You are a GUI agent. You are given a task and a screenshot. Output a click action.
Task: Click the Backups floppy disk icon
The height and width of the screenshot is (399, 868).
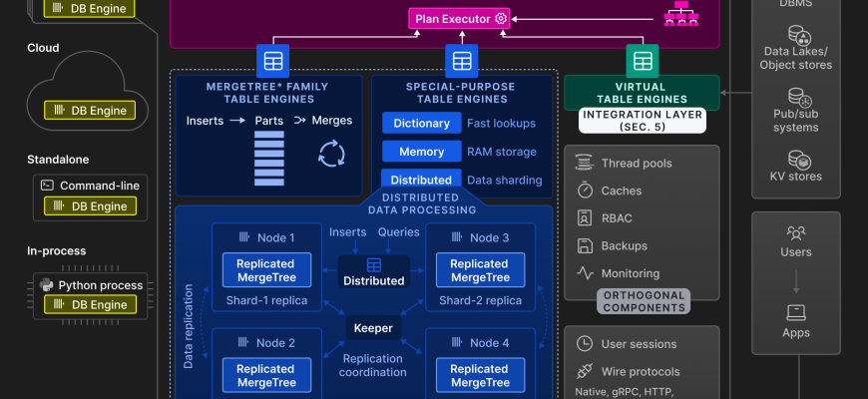click(x=585, y=245)
